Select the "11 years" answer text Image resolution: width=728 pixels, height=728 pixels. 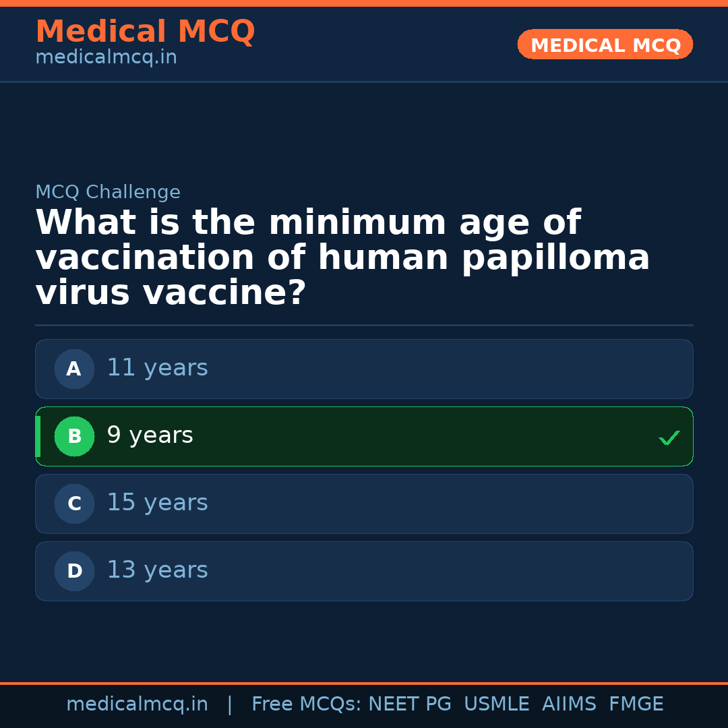pyautogui.click(x=157, y=368)
